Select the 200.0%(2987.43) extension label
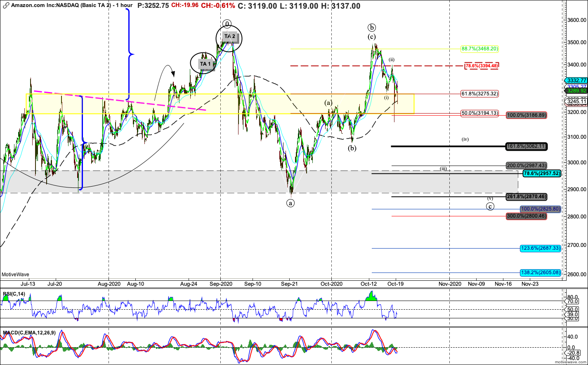 [527, 165]
